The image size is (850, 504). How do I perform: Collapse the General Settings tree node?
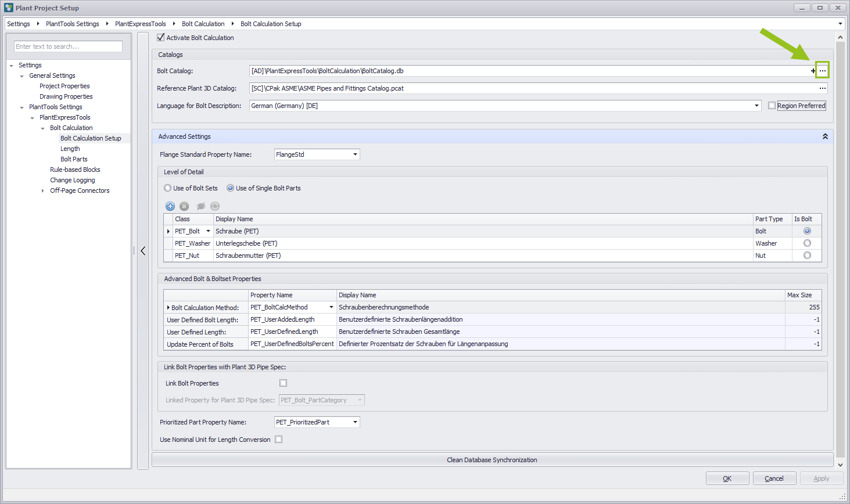21,76
